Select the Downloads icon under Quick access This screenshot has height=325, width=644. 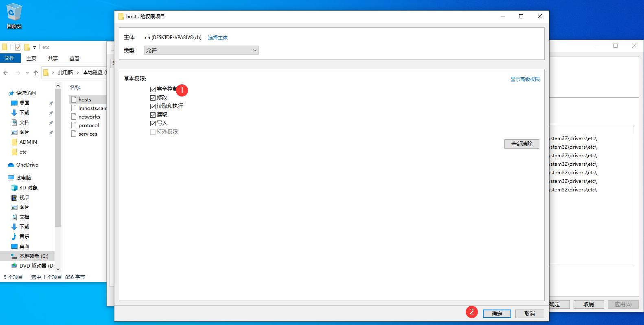pyautogui.click(x=14, y=113)
